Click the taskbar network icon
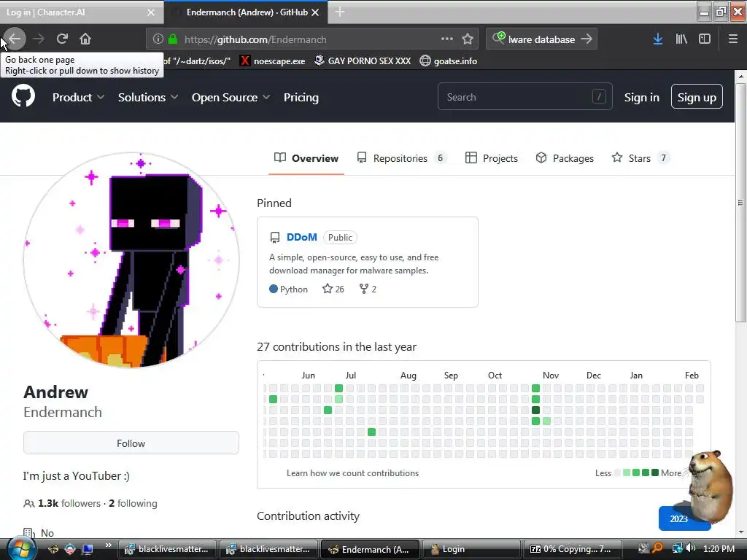This screenshot has height=560, width=747. (x=677, y=548)
